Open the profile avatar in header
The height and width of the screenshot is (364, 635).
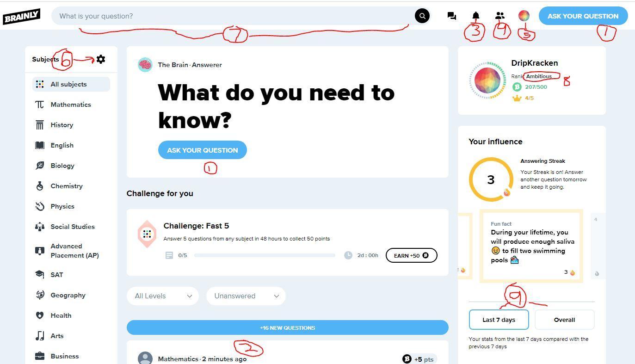(x=524, y=16)
